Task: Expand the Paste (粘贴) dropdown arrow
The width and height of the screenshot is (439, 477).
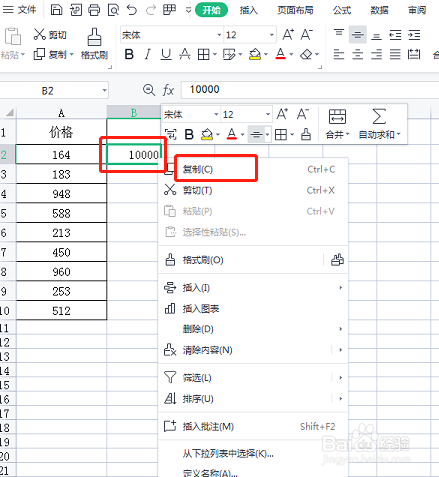Action: (x=23, y=54)
